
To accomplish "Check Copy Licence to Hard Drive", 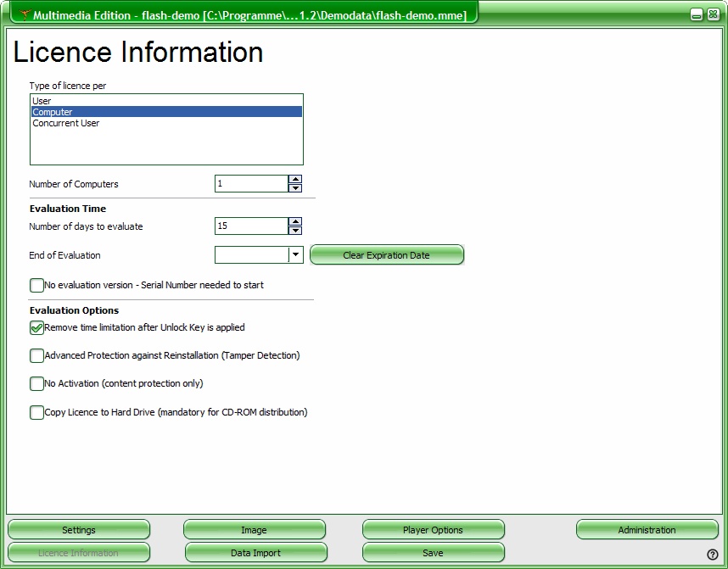I will pos(36,413).
